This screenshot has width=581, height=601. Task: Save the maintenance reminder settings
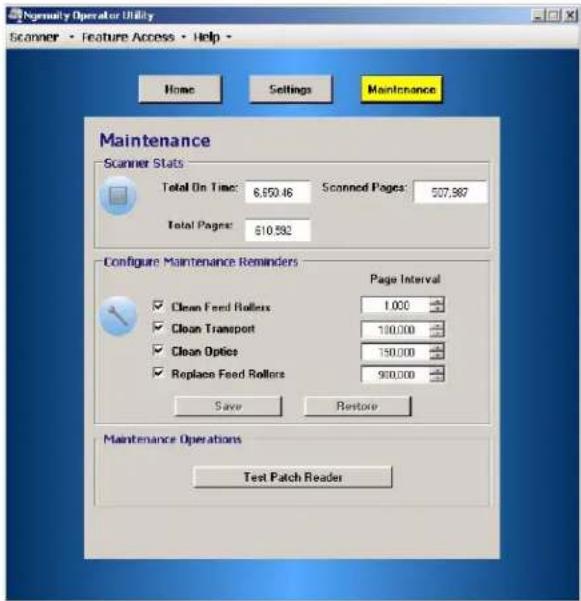[x=228, y=406]
